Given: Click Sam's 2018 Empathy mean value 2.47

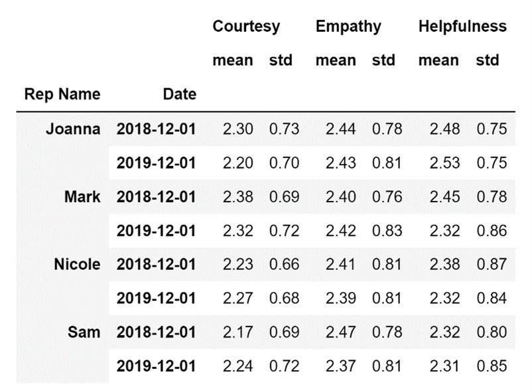Looking at the screenshot, I should [x=340, y=332].
